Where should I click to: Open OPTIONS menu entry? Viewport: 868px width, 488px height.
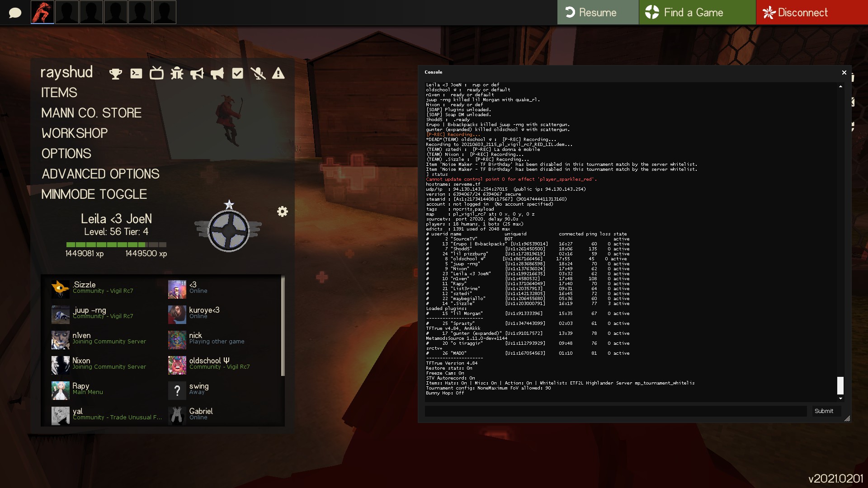(x=66, y=154)
